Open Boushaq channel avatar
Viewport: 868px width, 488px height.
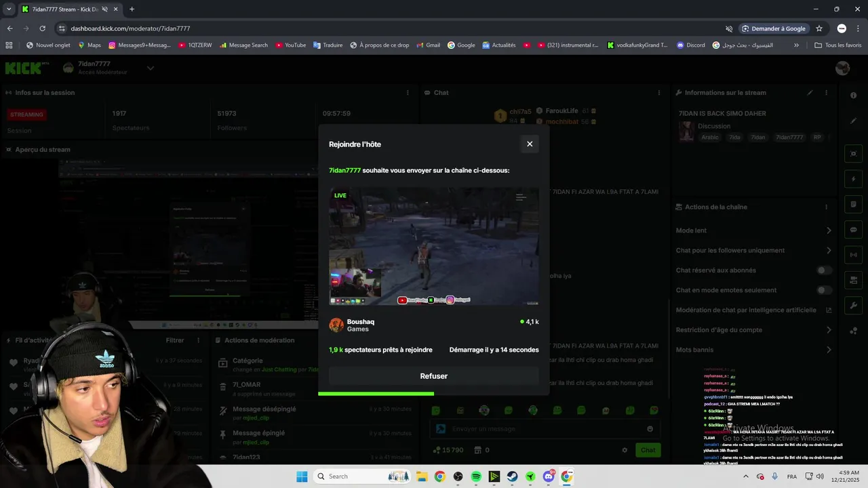coord(336,325)
